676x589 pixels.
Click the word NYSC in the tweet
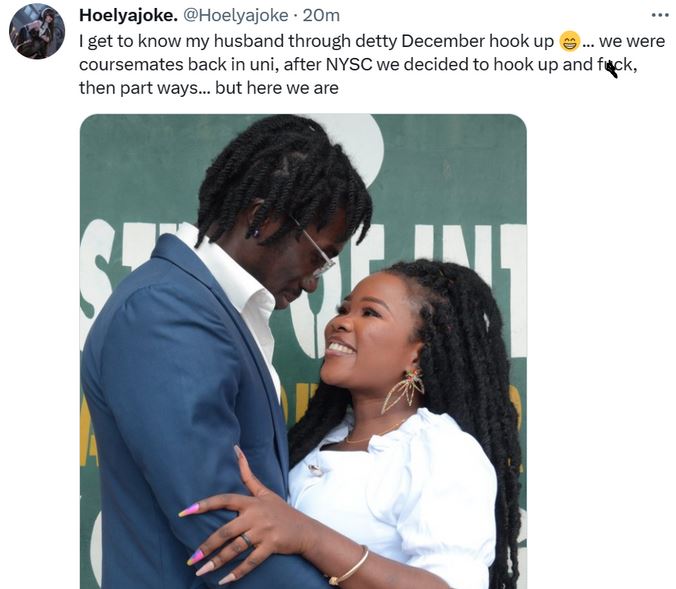[x=349, y=65]
